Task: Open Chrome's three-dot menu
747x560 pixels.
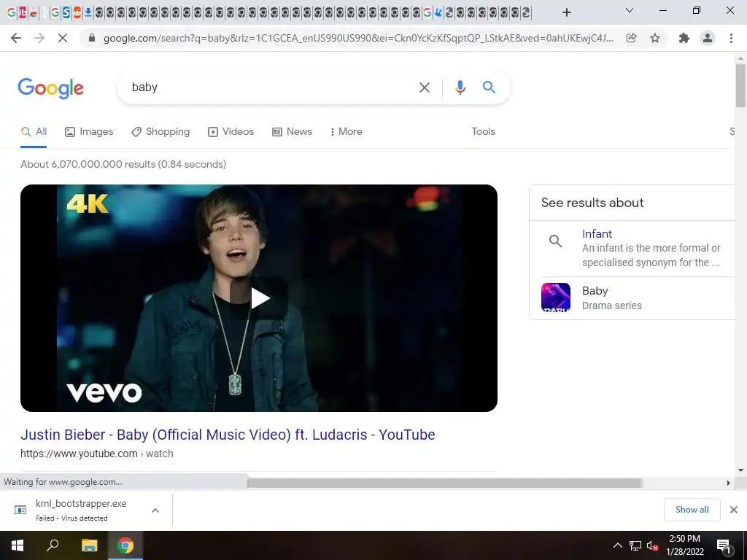Action: (x=731, y=38)
